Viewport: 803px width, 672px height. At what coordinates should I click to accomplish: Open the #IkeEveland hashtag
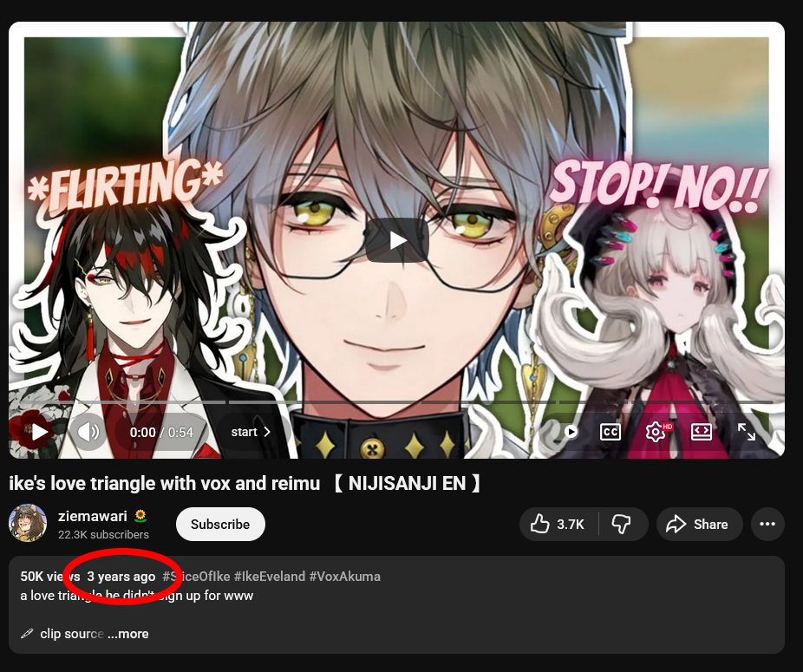270,577
